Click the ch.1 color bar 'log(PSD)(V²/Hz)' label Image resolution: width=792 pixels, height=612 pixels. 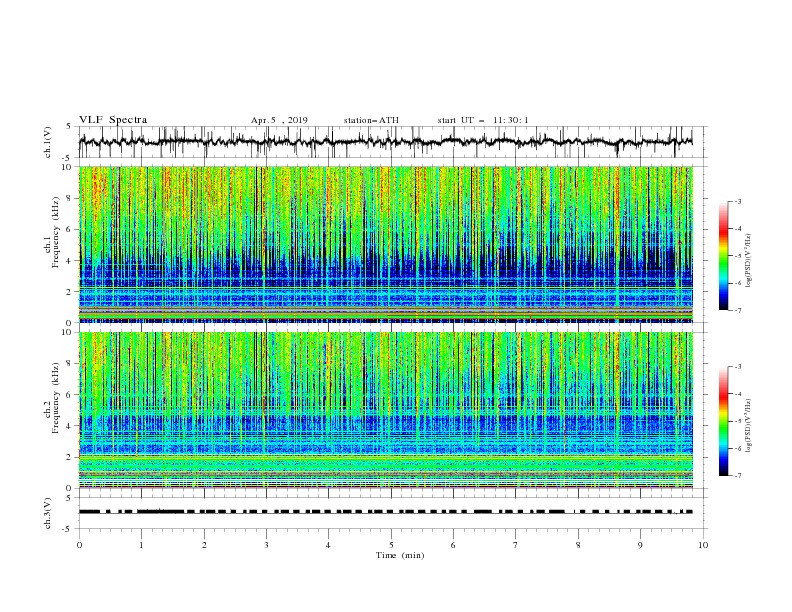point(749,261)
